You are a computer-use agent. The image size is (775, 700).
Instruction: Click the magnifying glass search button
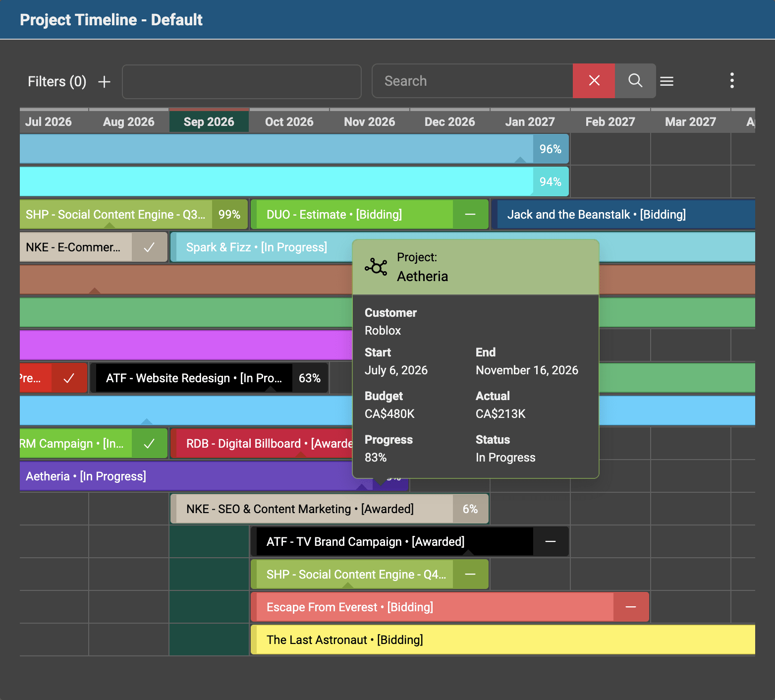click(635, 81)
